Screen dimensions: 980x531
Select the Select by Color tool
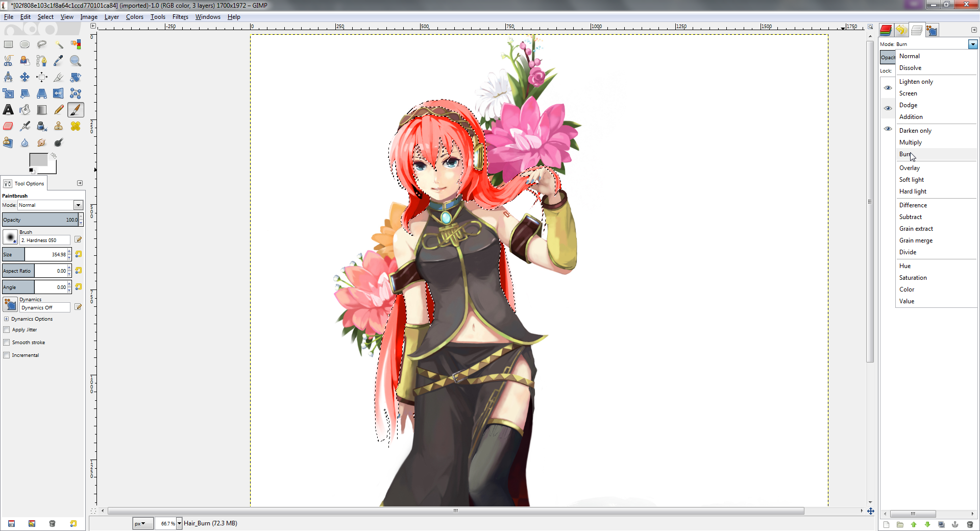tap(76, 44)
